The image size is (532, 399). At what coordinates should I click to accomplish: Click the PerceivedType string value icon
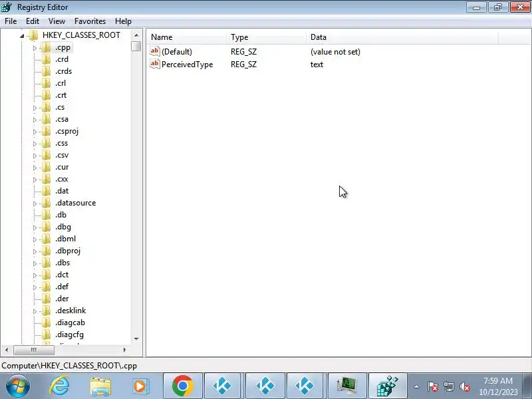[155, 64]
